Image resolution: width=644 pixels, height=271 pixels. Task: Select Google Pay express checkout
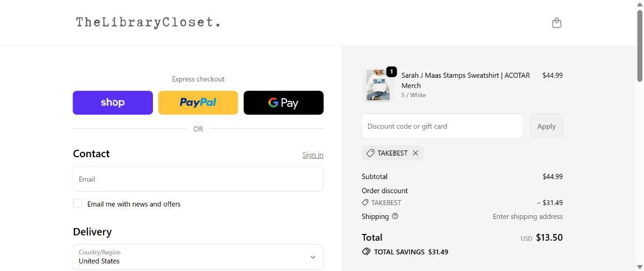(283, 102)
